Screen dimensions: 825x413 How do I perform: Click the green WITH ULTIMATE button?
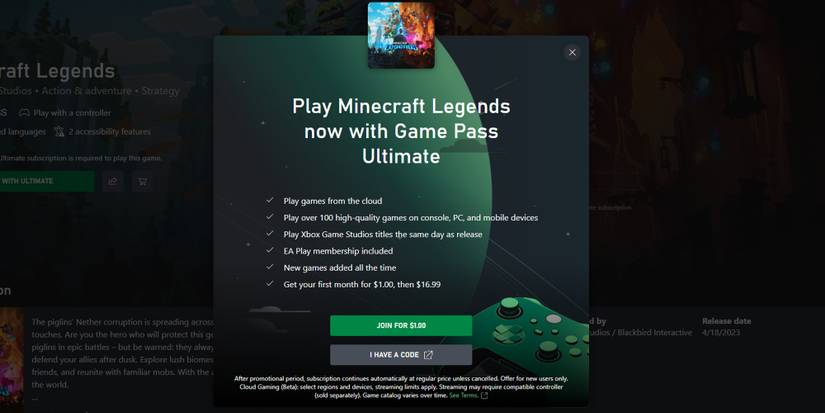coord(46,181)
